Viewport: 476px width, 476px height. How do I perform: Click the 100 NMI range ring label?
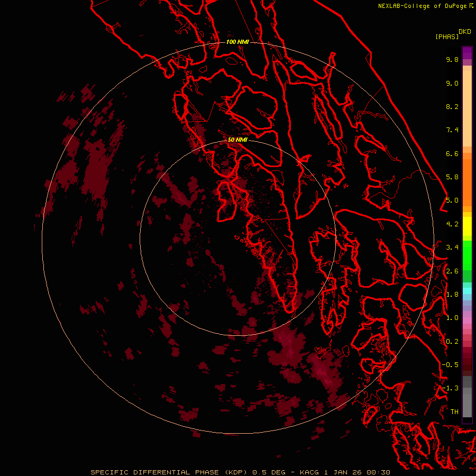click(237, 42)
